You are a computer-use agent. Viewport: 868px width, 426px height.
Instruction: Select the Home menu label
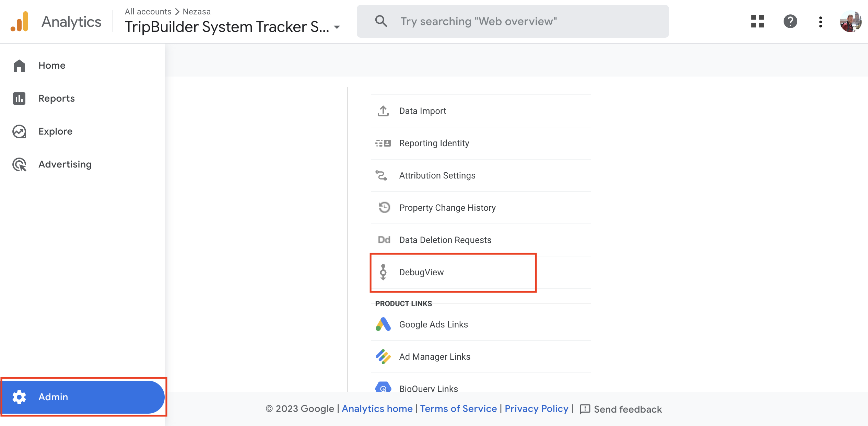52,66
